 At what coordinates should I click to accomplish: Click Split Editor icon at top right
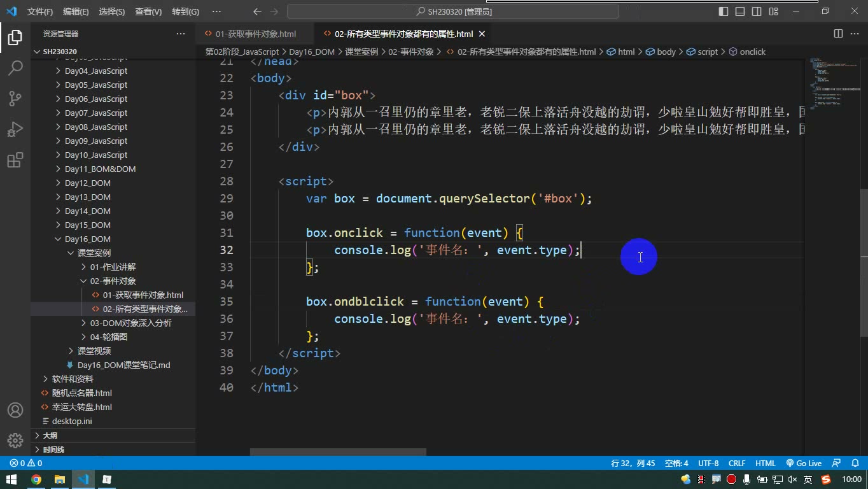coord(838,34)
